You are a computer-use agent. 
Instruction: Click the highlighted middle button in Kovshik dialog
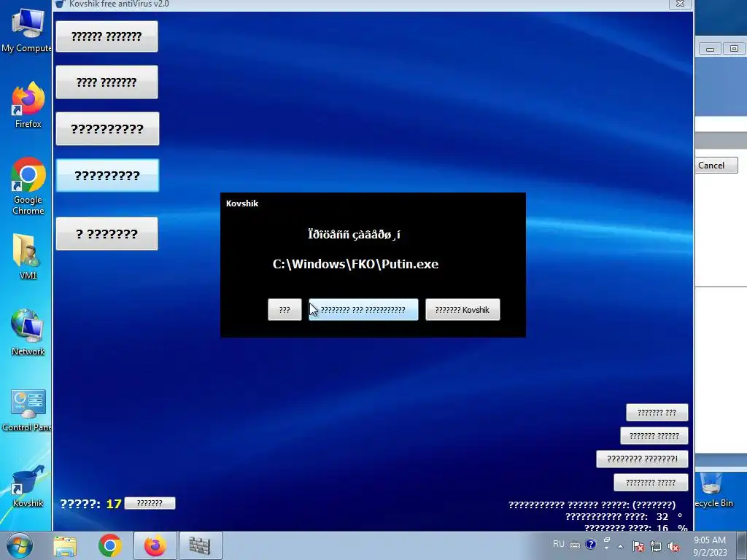pos(363,309)
